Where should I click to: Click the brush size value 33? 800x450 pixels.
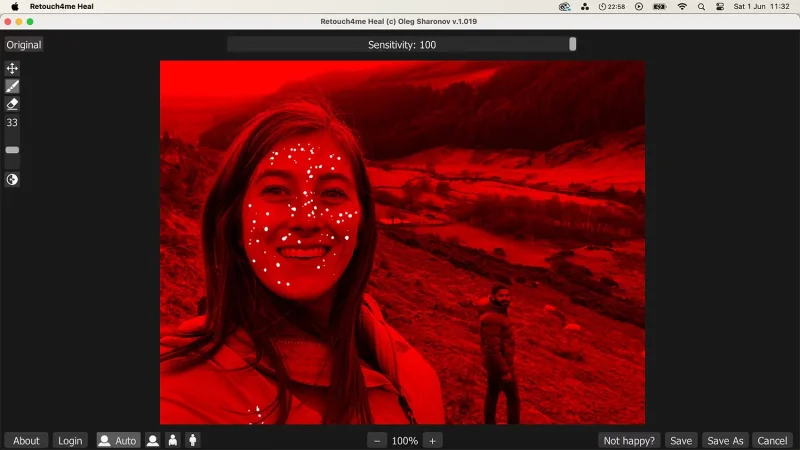(x=12, y=122)
